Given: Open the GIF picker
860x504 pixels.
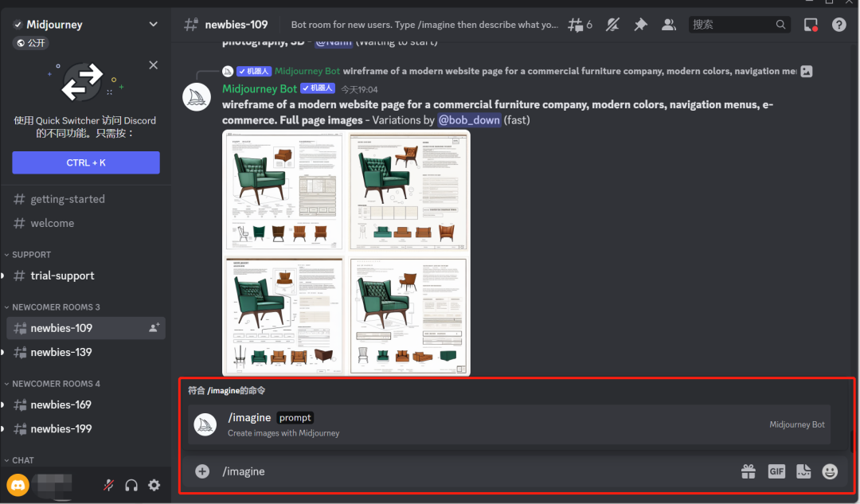Looking at the screenshot, I should click(776, 471).
